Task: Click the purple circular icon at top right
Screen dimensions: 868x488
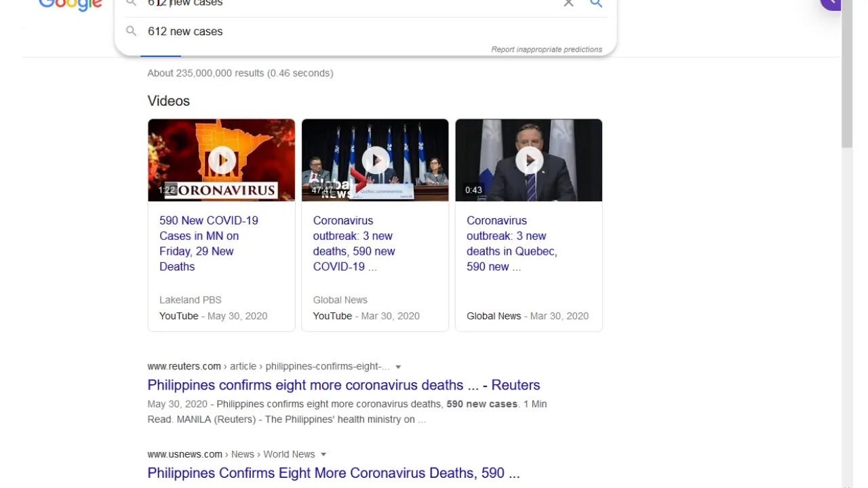Action: click(830, 3)
